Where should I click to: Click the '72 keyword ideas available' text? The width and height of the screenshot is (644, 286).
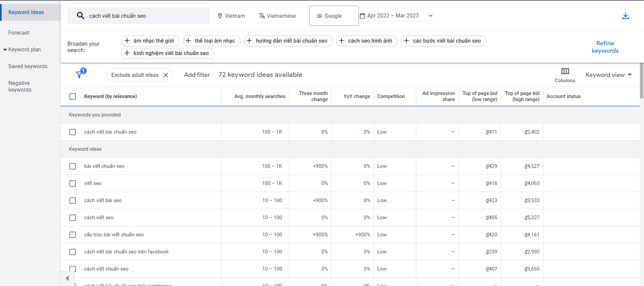point(260,75)
